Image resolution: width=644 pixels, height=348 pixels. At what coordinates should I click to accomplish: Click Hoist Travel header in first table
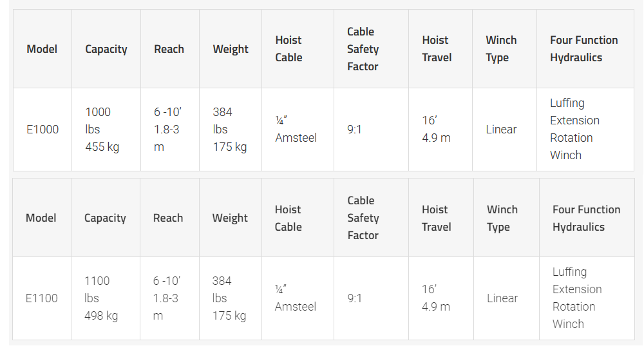coord(435,49)
